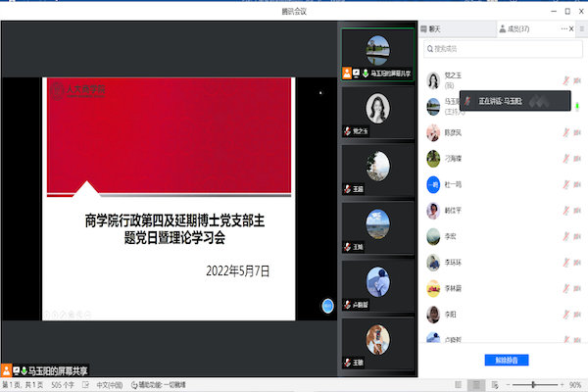Toggle muted mic icon for 李宏
Viewport: 588px width, 392px height.
click(x=565, y=236)
